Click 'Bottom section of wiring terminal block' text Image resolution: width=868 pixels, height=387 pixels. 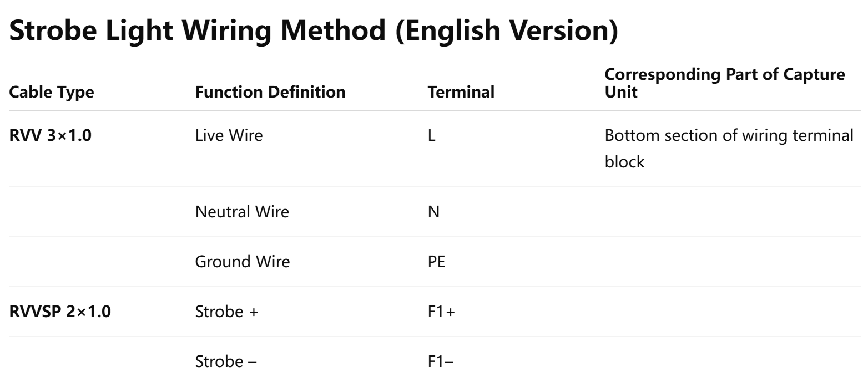coord(729,149)
